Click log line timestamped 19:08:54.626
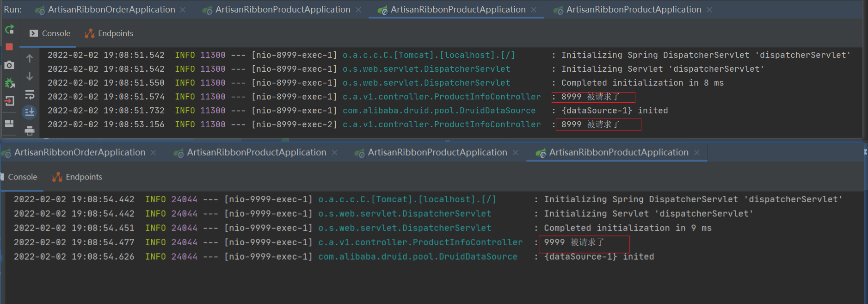868x304 pixels. click(x=334, y=256)
